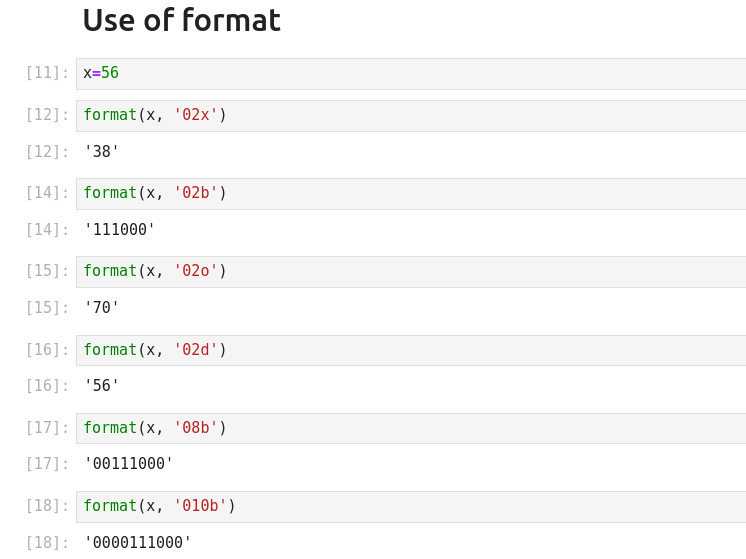Click the format(x, '08b') code cell
Screen dimensions: 746x559
[x=400, y=429]
